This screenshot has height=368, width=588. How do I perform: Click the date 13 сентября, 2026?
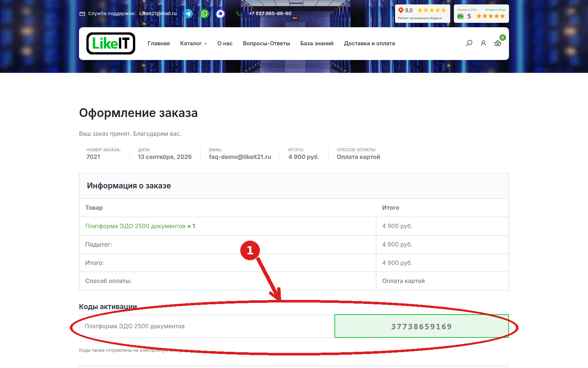click(x=165, y=157)
